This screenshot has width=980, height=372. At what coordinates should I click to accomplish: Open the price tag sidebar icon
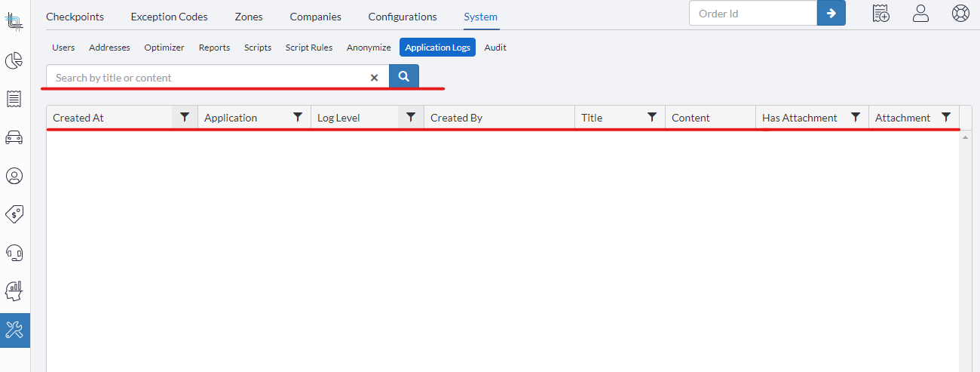point(14,214)
